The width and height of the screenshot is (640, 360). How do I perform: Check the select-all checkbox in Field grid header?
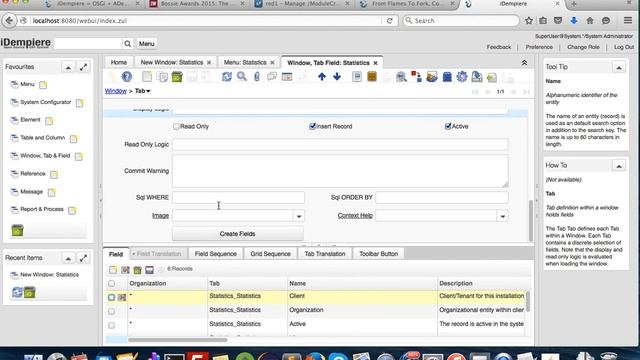(x=111, y=283)
